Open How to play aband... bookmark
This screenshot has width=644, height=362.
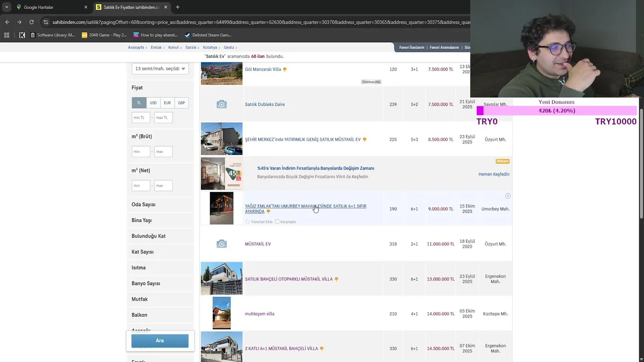[155, 35]
